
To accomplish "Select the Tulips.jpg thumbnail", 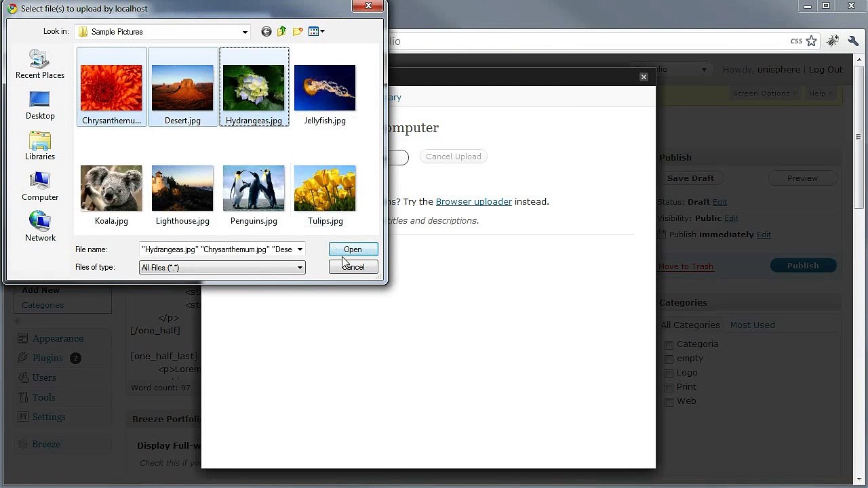I will click(325, 188).
